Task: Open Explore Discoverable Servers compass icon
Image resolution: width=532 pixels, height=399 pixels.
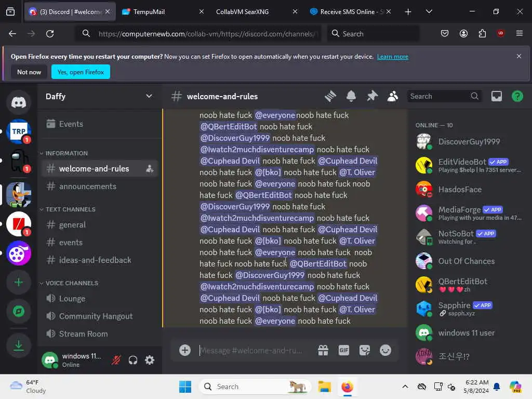Action: 19,311
